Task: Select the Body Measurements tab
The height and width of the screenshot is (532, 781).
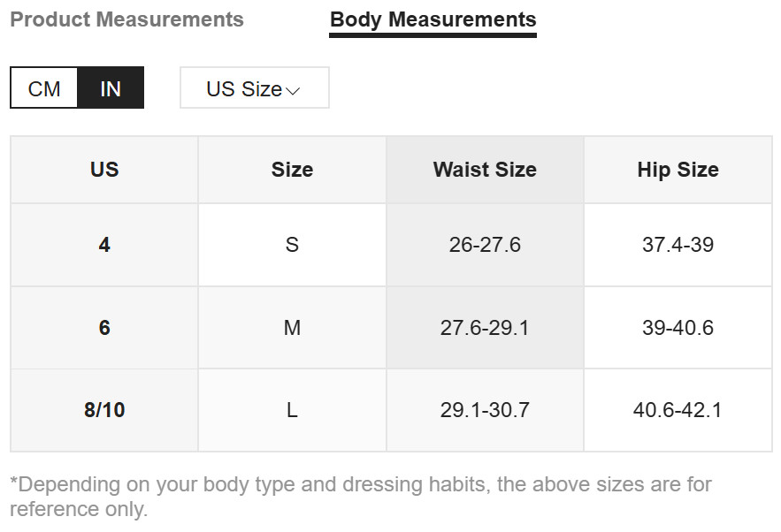Action: click(433, 19)
